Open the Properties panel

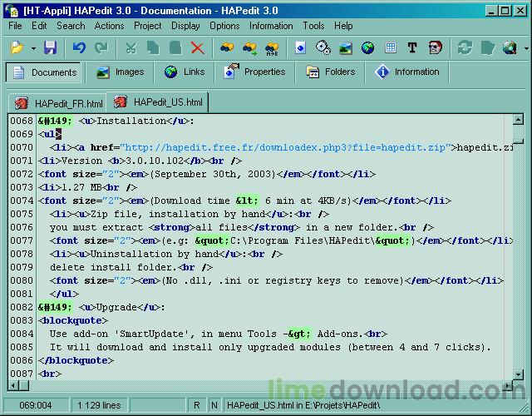click(x=255, y=72)
